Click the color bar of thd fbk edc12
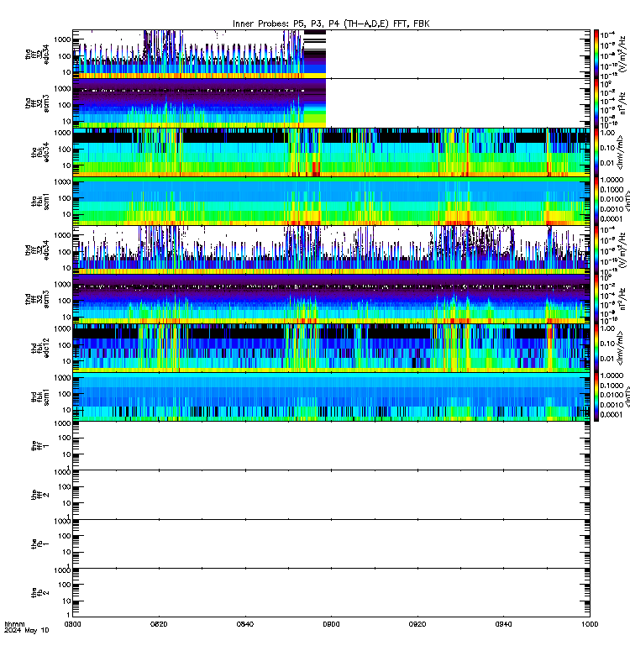Screen dimensions: 630x672 tap(596, 348)
